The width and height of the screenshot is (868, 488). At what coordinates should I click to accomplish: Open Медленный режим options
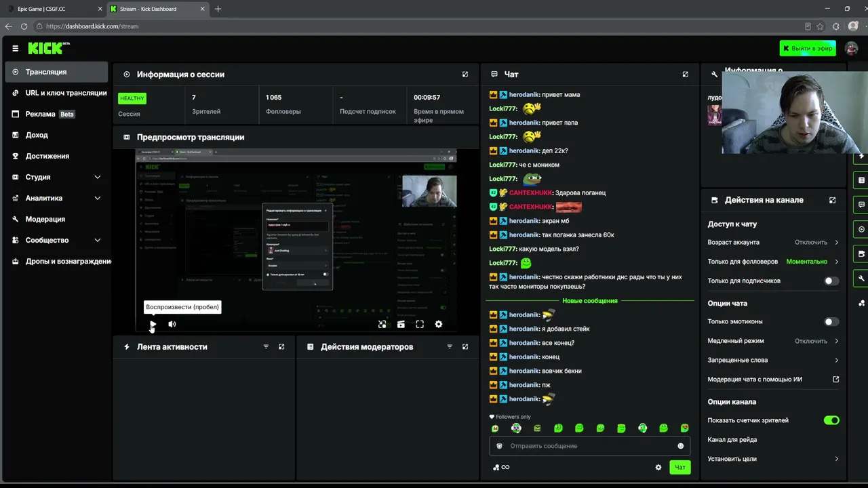pyautogui.click(x=773, y=341)
